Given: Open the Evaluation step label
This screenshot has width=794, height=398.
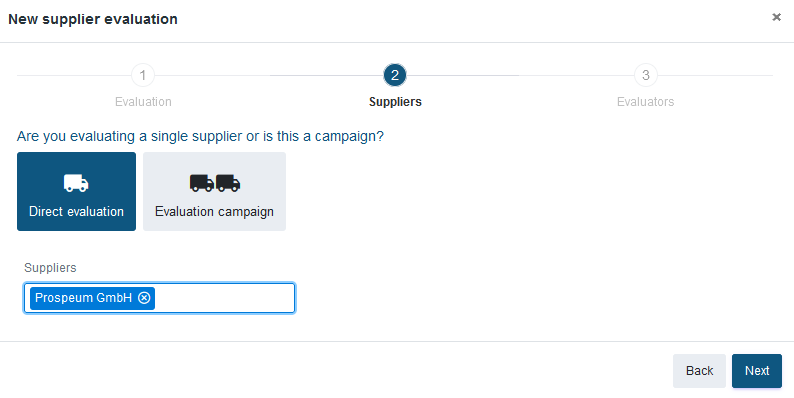Looking at the screenshot, I should pyautogui.click(x=143, y=102).
